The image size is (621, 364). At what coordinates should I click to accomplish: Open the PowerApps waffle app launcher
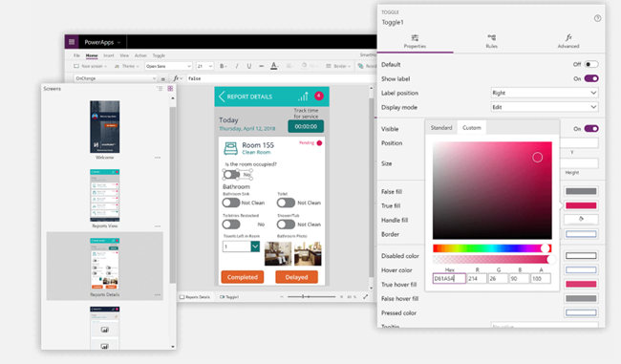click(72, 42)
